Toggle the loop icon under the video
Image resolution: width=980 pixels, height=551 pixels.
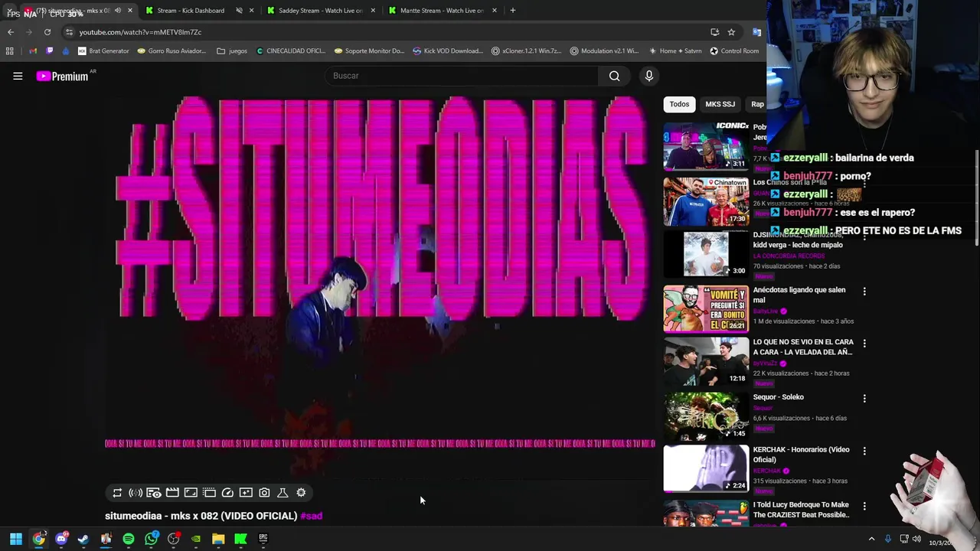point(117,493)
